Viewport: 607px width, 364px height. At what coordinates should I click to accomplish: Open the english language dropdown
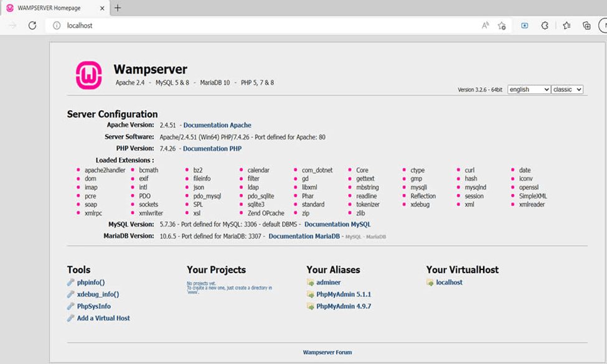click(529, 90)
